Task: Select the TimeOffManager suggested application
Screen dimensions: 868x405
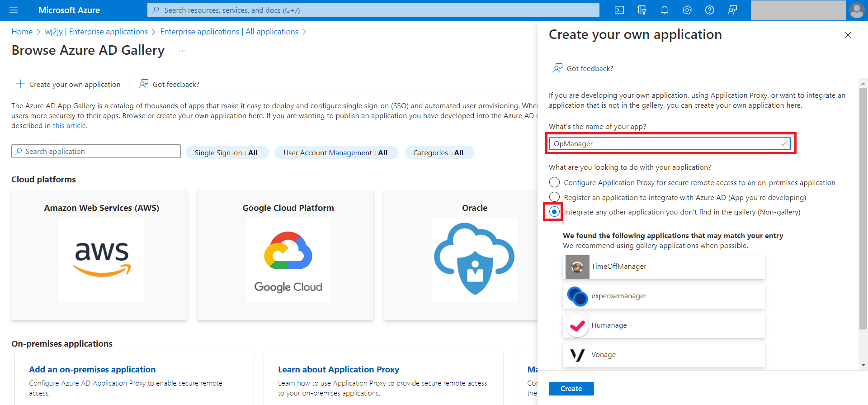Action: 664,267
